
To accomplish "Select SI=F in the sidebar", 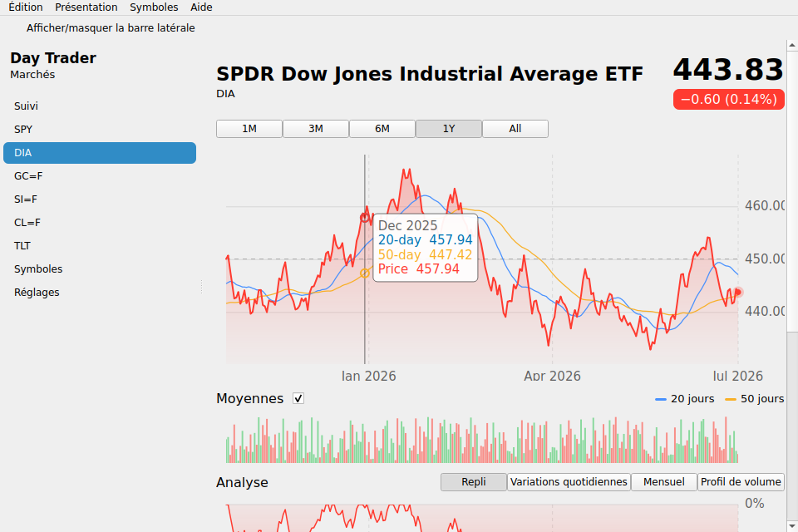I will pyautogui.click(x=100, y=199).
